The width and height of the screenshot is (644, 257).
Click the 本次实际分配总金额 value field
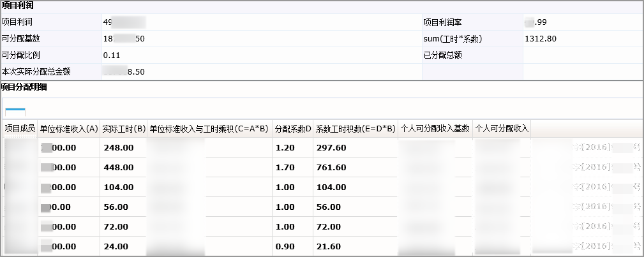262,71
